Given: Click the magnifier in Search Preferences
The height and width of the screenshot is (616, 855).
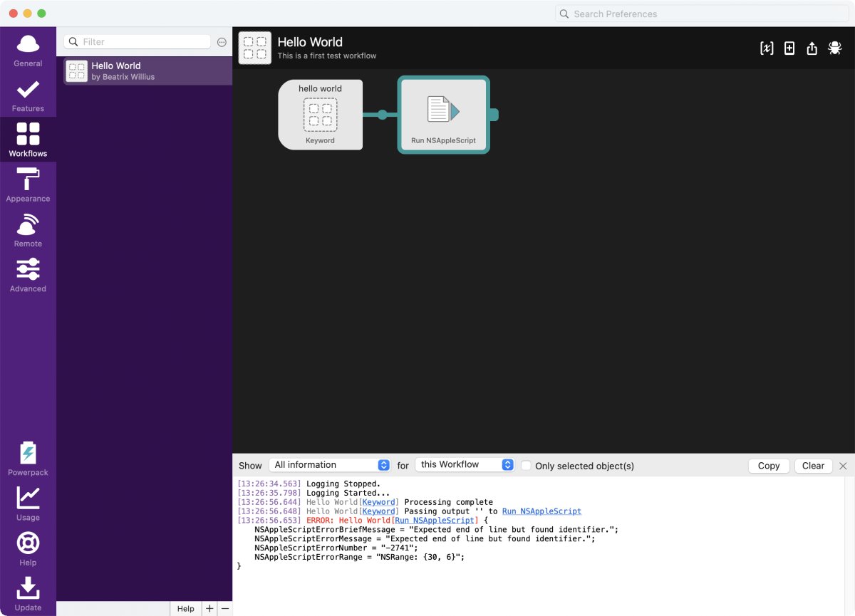Looking at the screenshot, I should (x=564, y=14).
